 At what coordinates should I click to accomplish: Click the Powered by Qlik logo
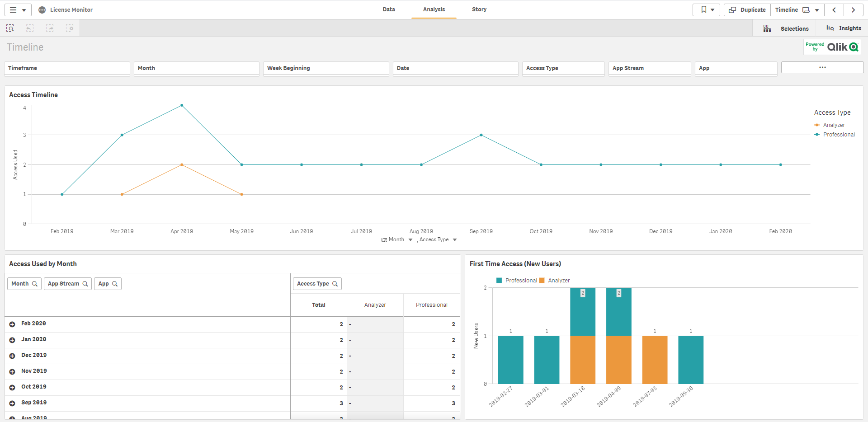(x=832, y=47)
